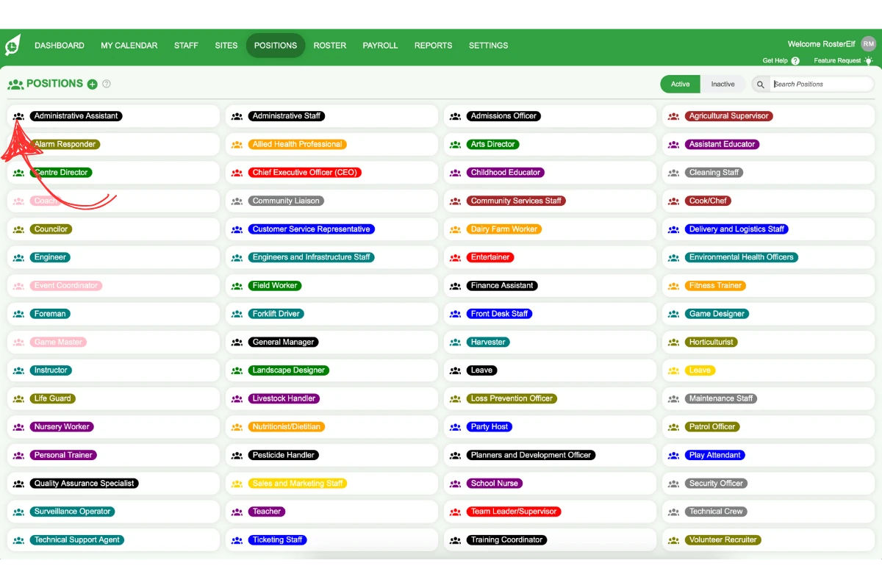Image resolution: width=882 pixels, height=588 pixels.
Task: Select the Loss Prevention Officer label
Action: pyautogui.click(x=512, y=399)
